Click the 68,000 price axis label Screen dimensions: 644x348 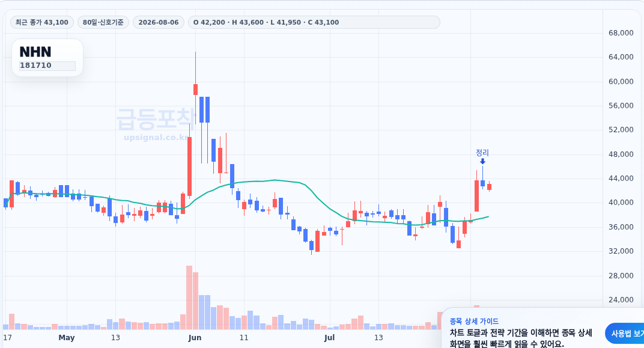tap(621, 33)
